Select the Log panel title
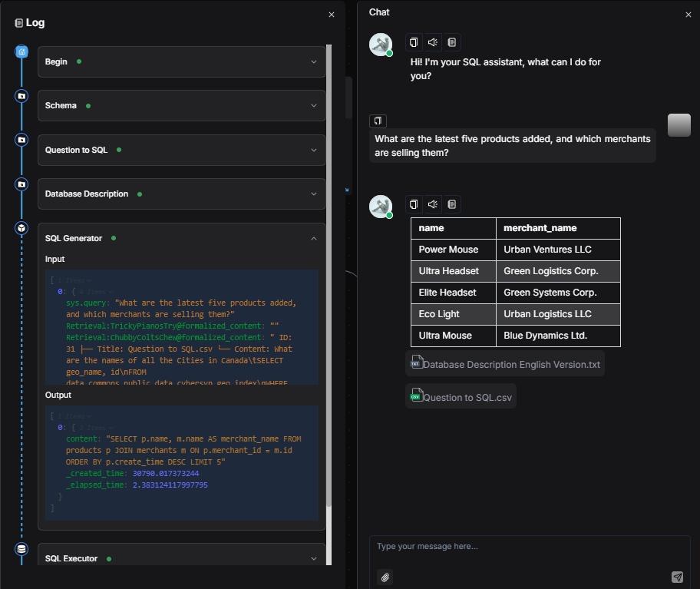The width and height of the screenshot is (700, 589). [x=30, y=22]
